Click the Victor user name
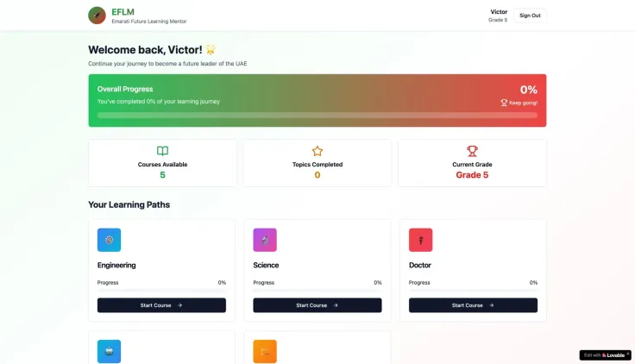 499,12
